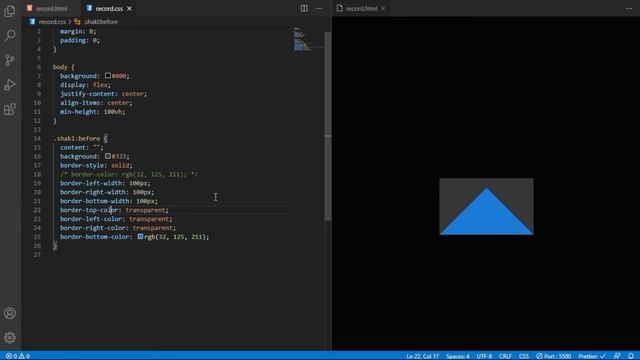
Task: Close the record.css tab
Action: pyautogui.click(x=129, y=8)
